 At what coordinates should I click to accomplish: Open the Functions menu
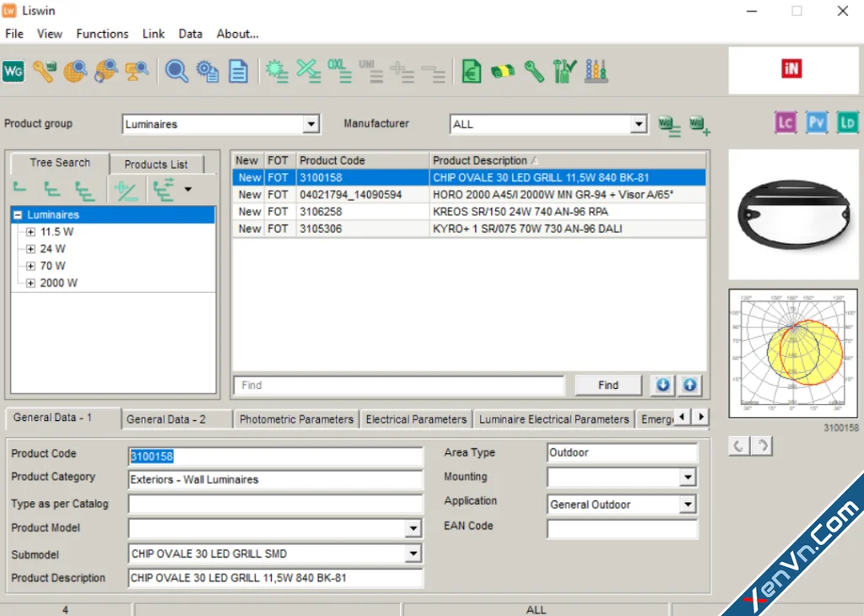click(102, 34)
